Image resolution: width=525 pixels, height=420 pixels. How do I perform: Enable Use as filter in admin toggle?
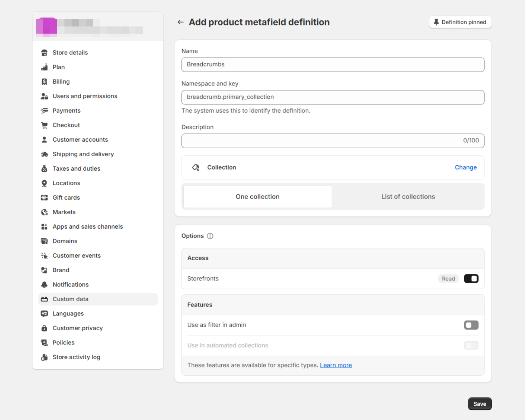pos(471,325)
